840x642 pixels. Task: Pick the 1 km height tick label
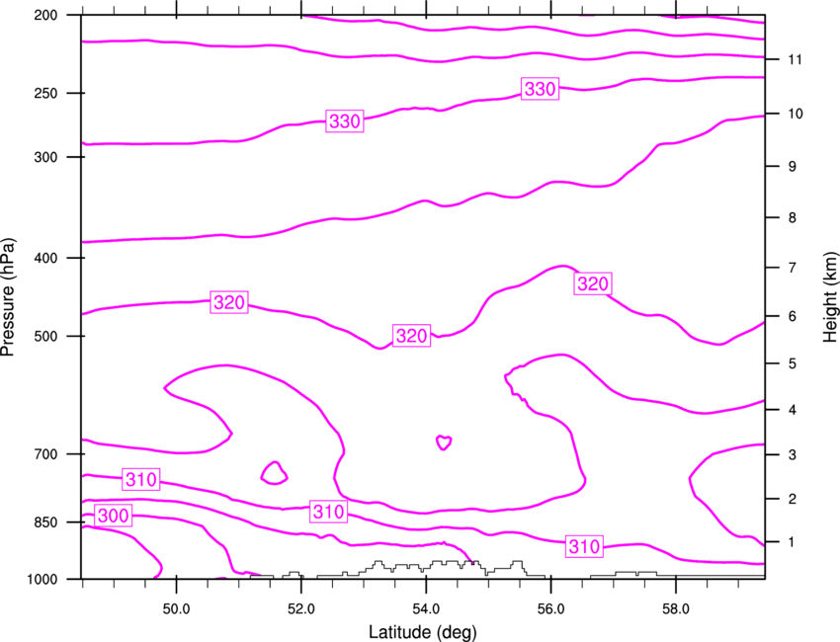click(x=792, y=542)
